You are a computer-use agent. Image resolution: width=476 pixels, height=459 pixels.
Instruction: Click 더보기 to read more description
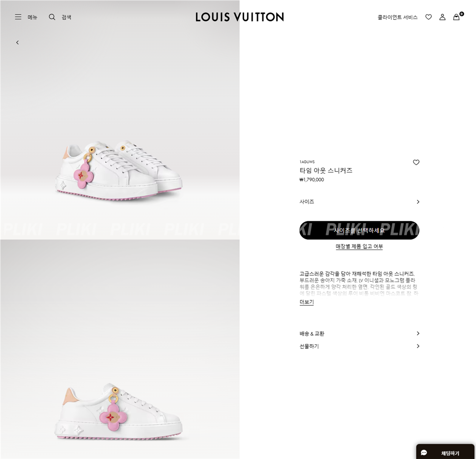[x=307, y=302]
